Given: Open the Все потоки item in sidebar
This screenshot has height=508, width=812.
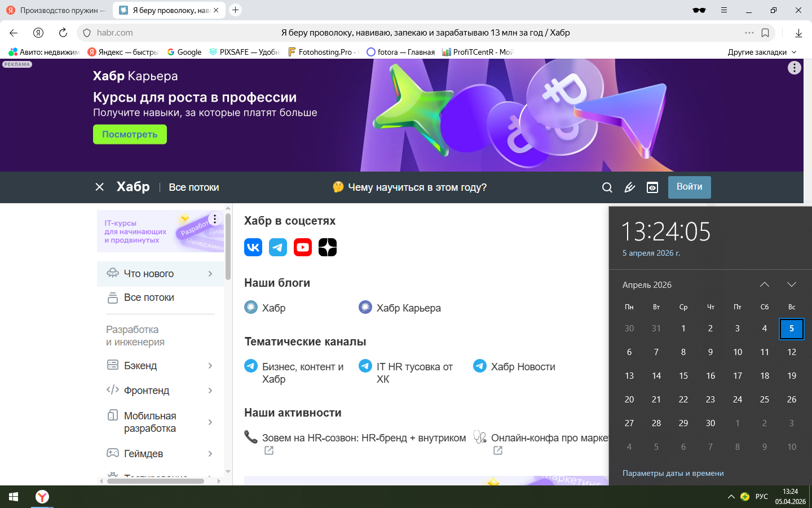Looking at the screenshot, I should [161, 297].
